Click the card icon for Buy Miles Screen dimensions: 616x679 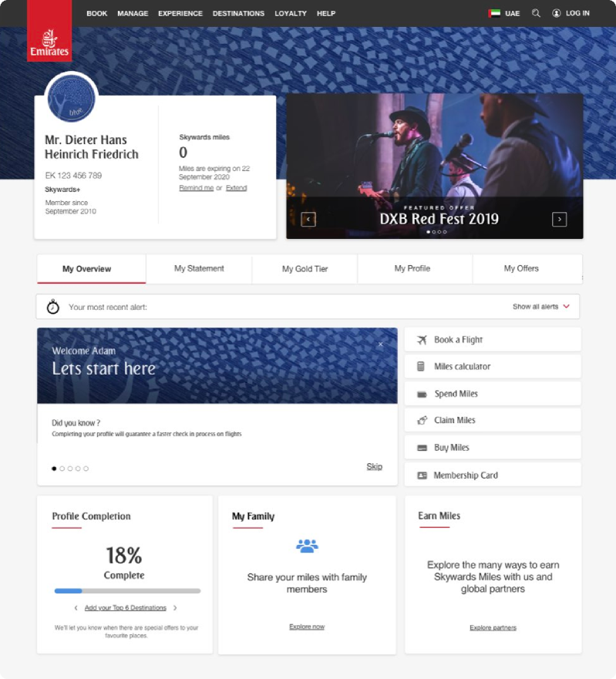point(422,448)
